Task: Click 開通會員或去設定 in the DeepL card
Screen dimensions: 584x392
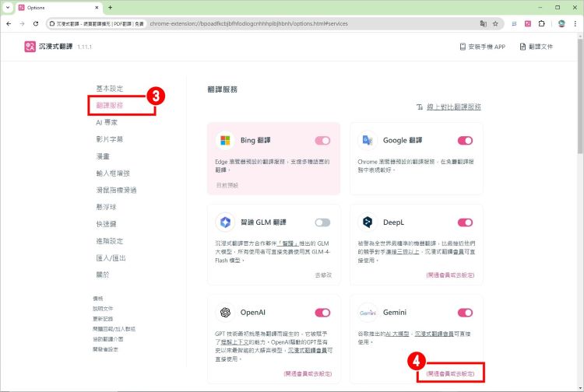Action: (x=450, y=275)
